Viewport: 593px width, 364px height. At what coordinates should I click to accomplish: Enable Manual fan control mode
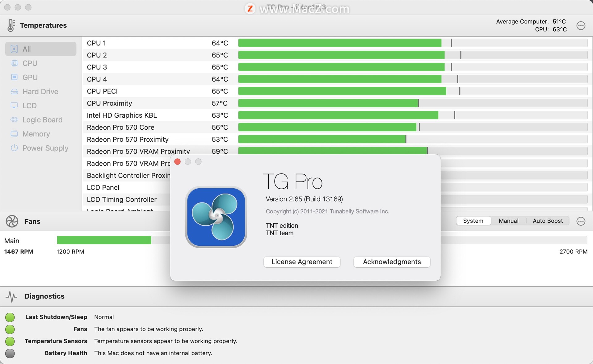tap(508, 220)
